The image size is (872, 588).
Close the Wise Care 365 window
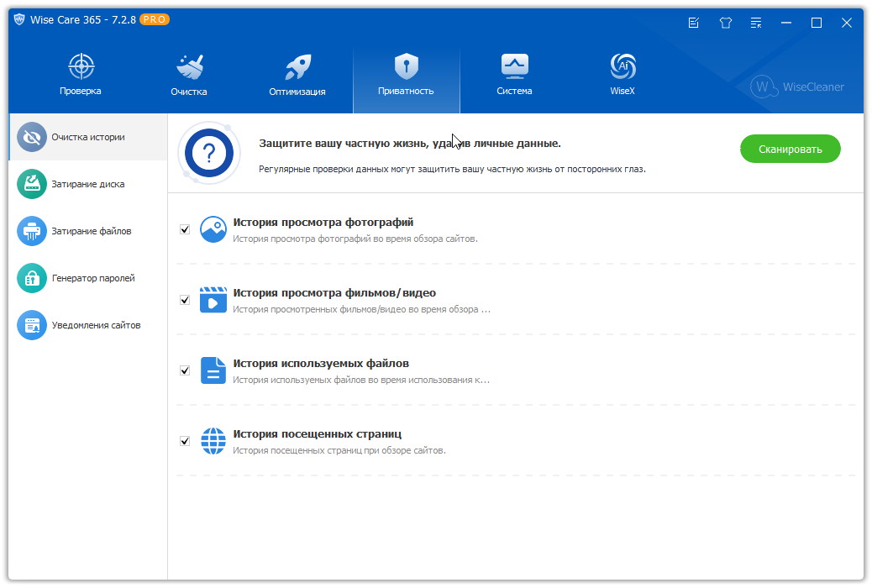pos(847,23)
